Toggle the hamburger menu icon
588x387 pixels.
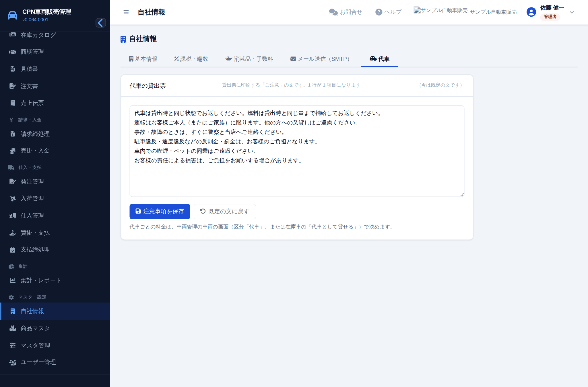[x=126, y=12]
